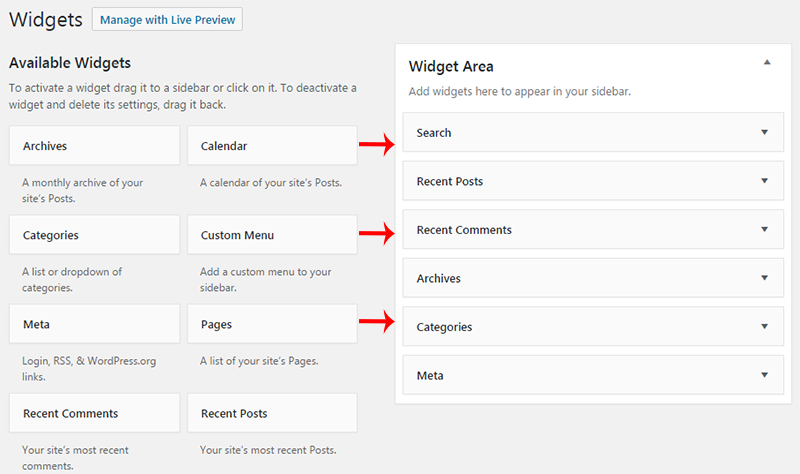Viewport: 800px width, 474px height.
Task: Expand the Archives sidebar widget arrow
Action: [x=764, y=278]
